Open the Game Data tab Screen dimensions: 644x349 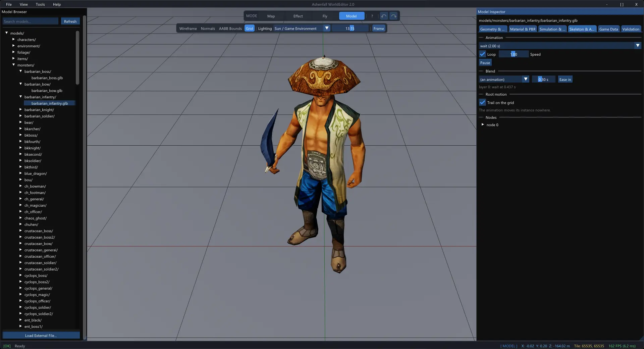[x=608, y=29]
